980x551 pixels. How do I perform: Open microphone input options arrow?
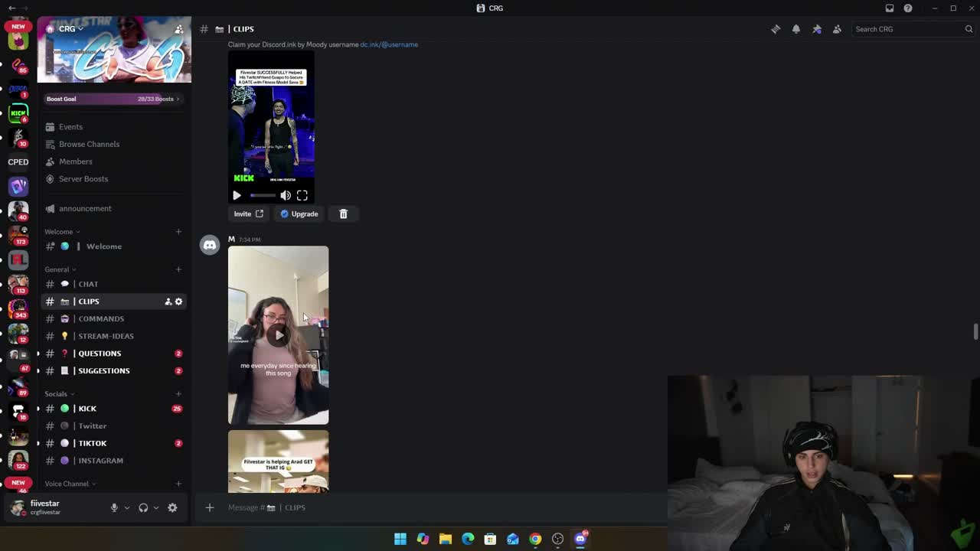127,507
